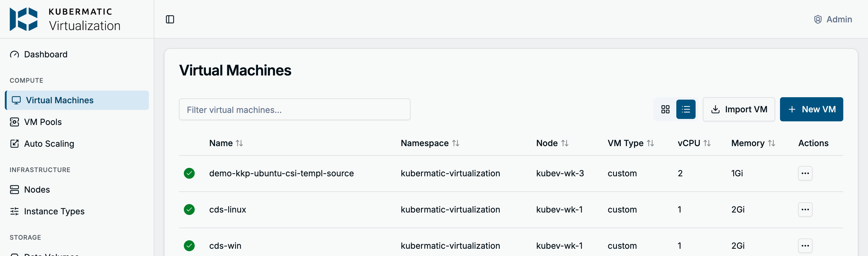Sort table by Namespace column

[430, 143]
